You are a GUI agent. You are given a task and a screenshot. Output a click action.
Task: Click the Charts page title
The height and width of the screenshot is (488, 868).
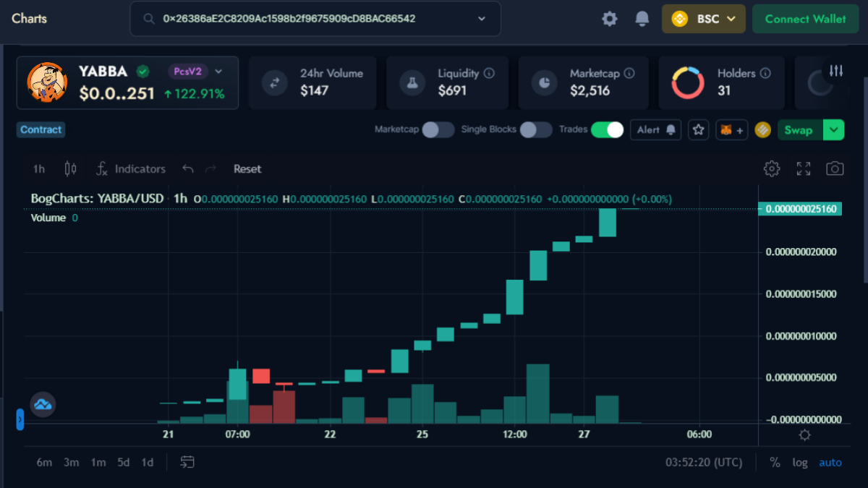(29, 18)
